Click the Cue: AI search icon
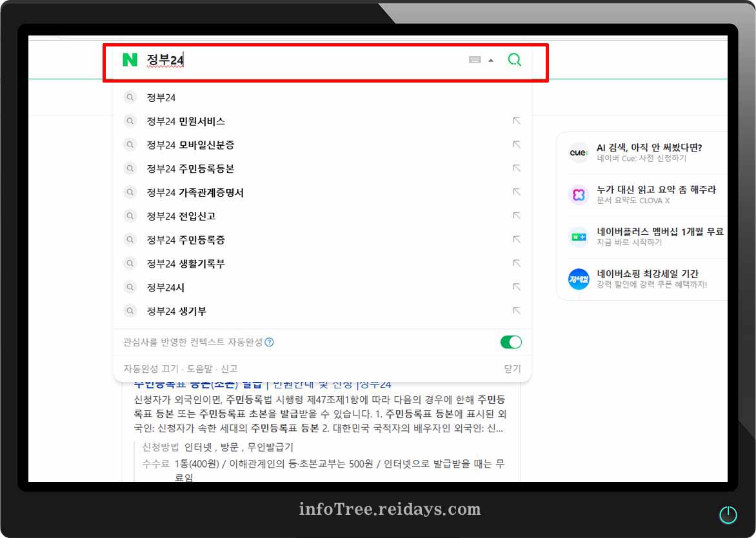 point(579,154)
